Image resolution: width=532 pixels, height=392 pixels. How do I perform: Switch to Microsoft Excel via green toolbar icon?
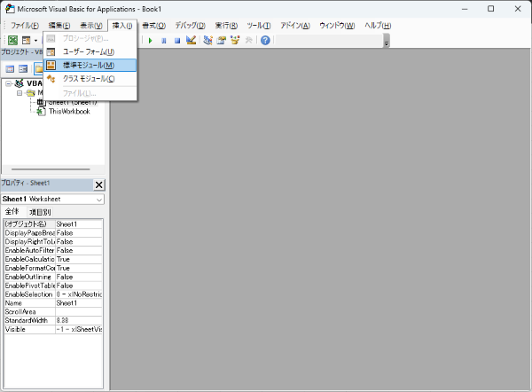(13, 41)
